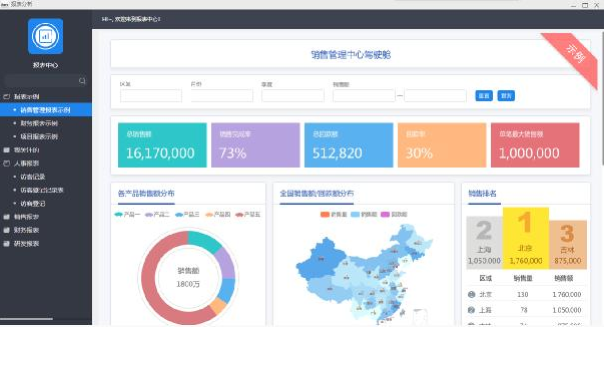Screen dimensions: 604x375
Task: Click the orange 30% rate card
Action: 442,145
